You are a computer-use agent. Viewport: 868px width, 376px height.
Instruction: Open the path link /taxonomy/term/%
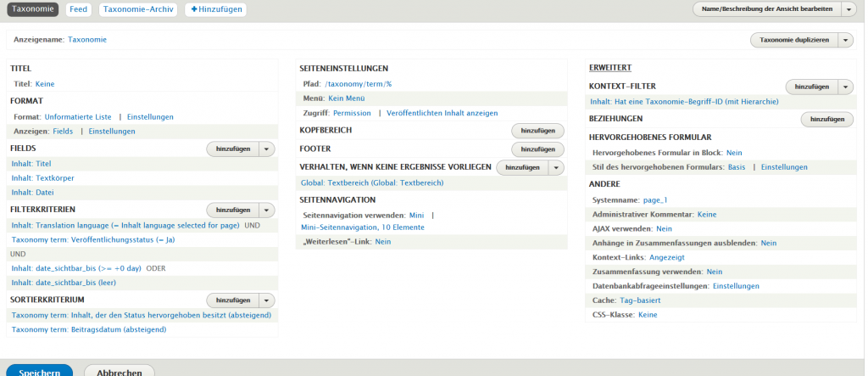359,84
